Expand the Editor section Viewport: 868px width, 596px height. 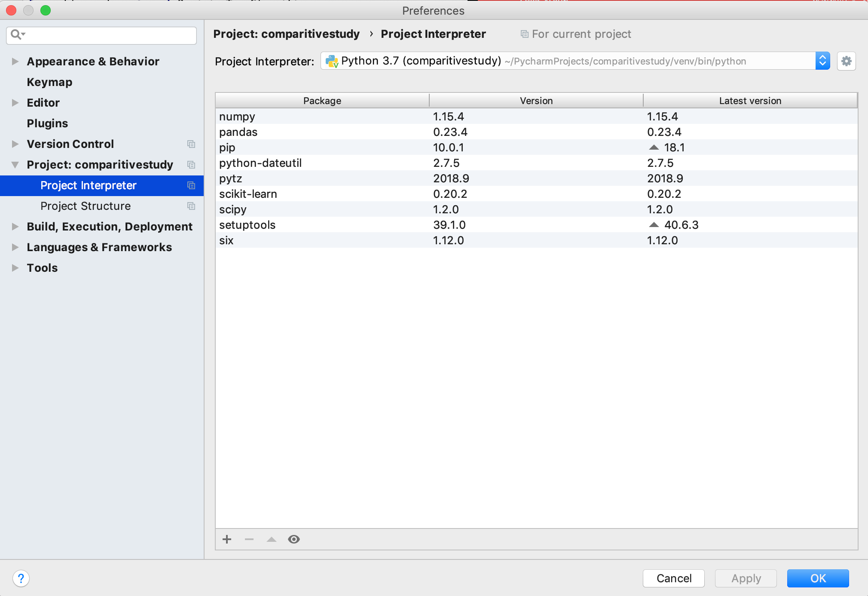[x=15, y=103]
